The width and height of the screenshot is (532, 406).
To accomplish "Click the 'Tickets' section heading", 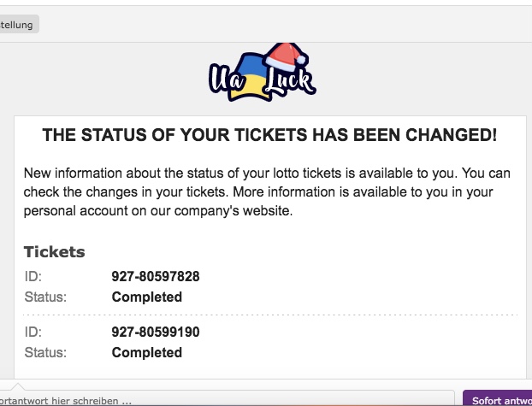I will point(54,252).
